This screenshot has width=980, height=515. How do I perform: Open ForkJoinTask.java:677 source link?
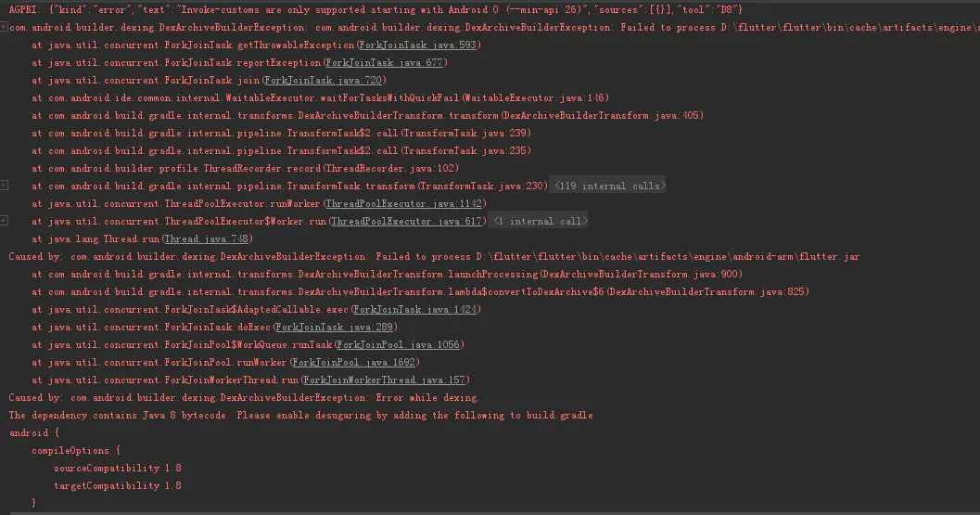click(x=385, y=62)
